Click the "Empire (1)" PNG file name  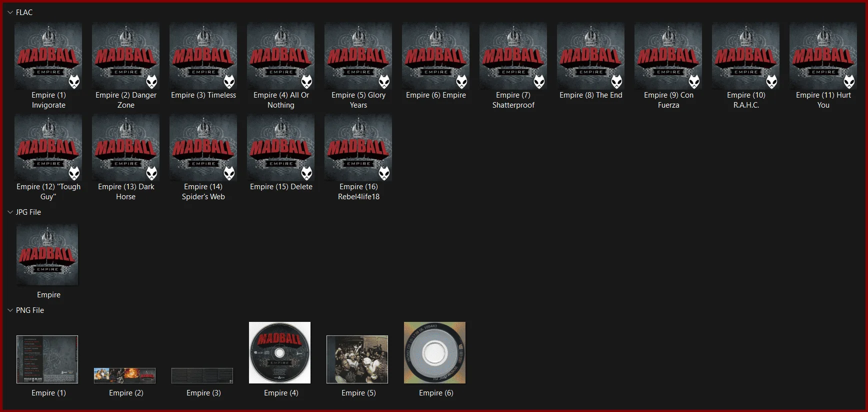[48, 393]
